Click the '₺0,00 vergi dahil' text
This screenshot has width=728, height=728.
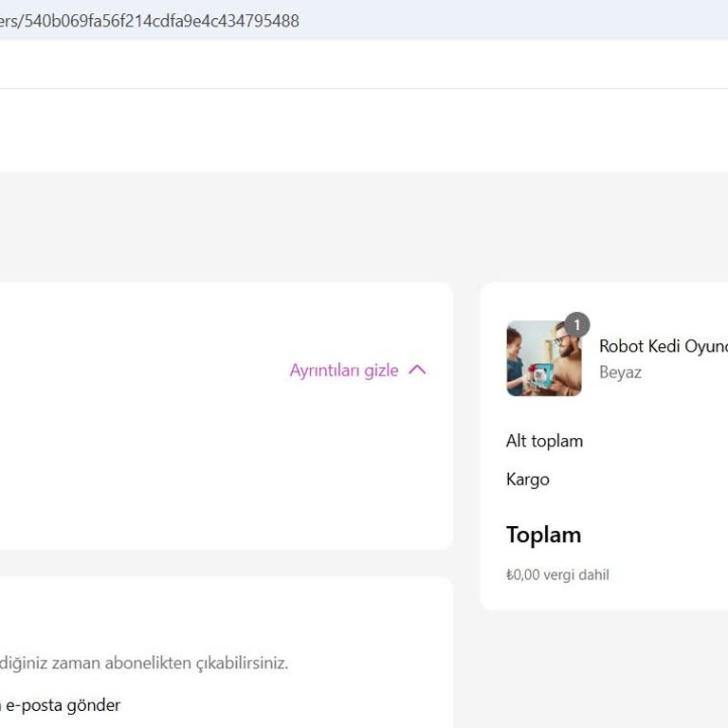point(557,574)
